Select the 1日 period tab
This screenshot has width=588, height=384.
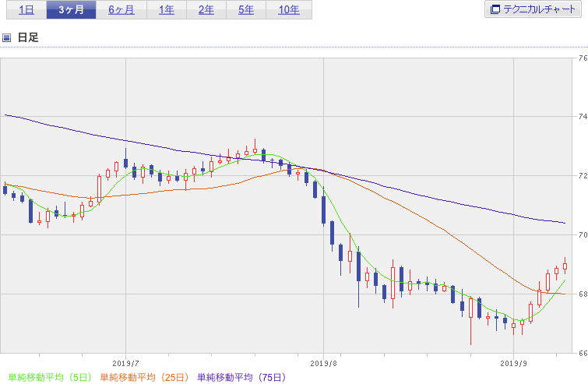coord(26,9)
